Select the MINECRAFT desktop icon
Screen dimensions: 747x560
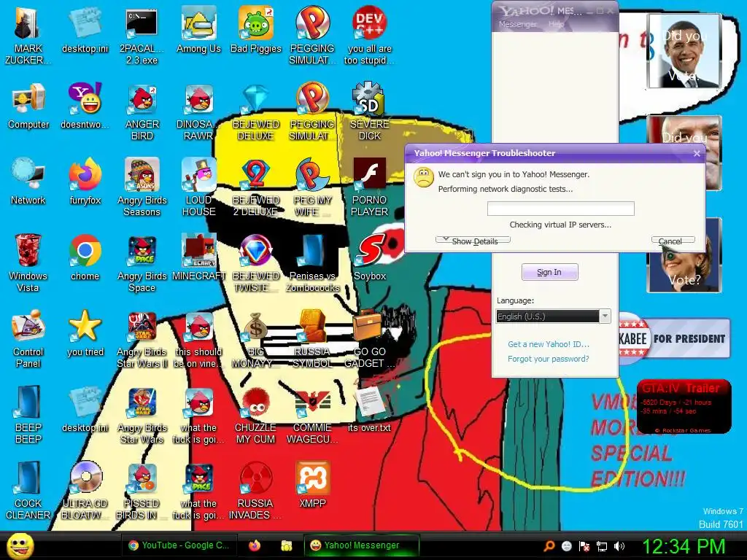click(x=198, y=257)
